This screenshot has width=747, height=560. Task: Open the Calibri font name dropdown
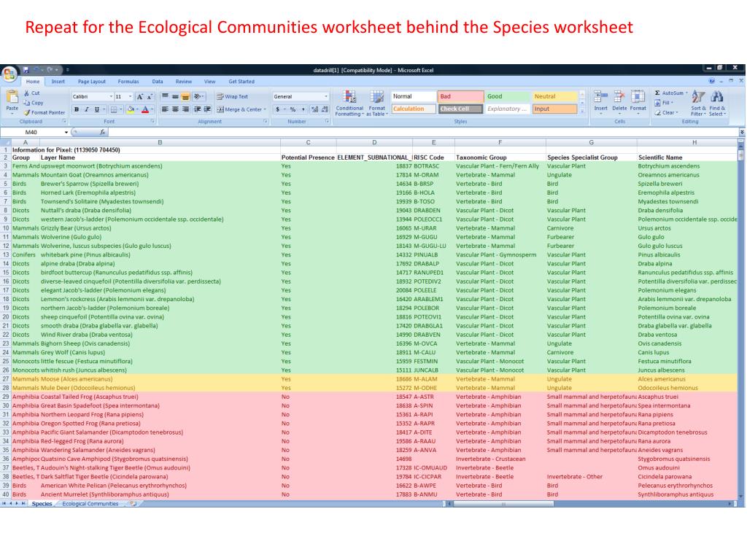[x=111, y=97]
